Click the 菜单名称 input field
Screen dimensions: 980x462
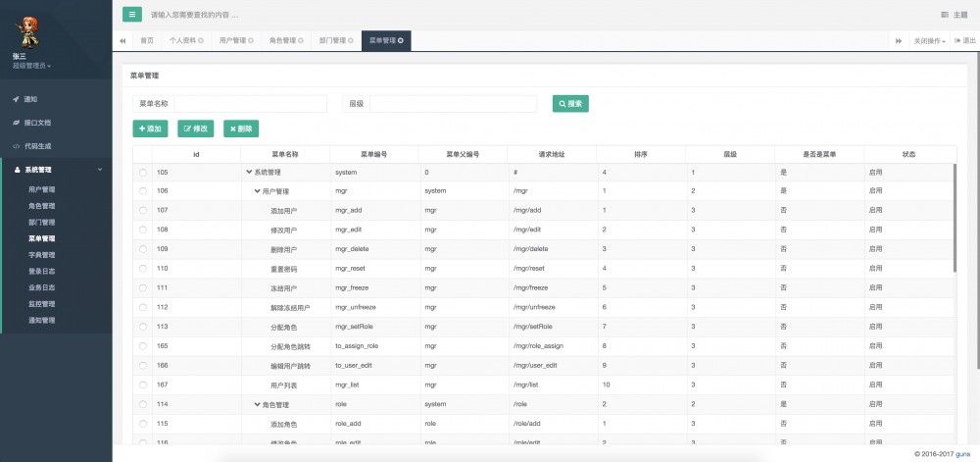(250, 104)
